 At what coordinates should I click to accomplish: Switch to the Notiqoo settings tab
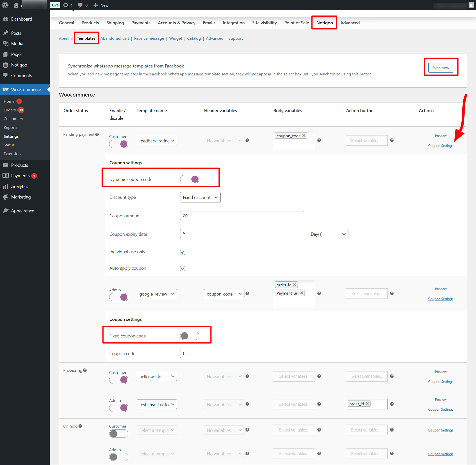324,23
